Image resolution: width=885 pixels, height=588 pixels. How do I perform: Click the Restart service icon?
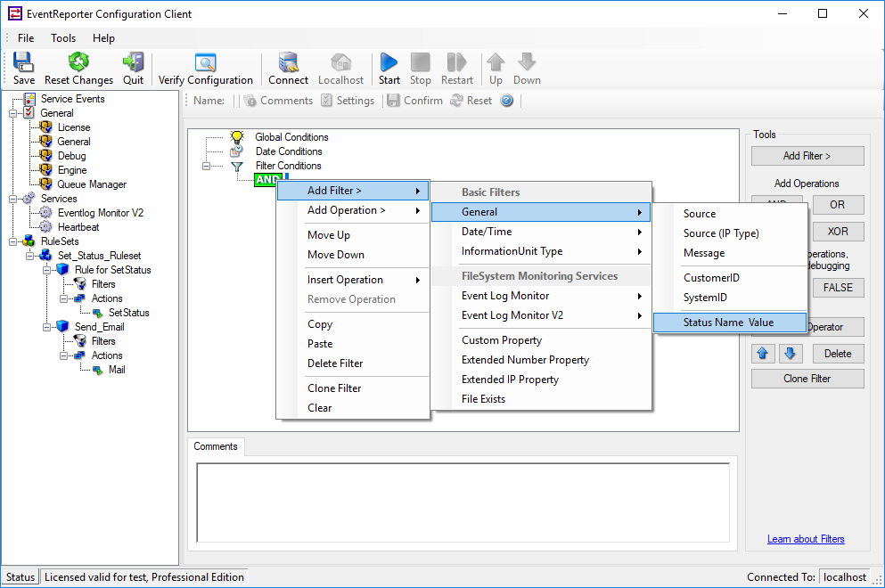tap(456, 62)
